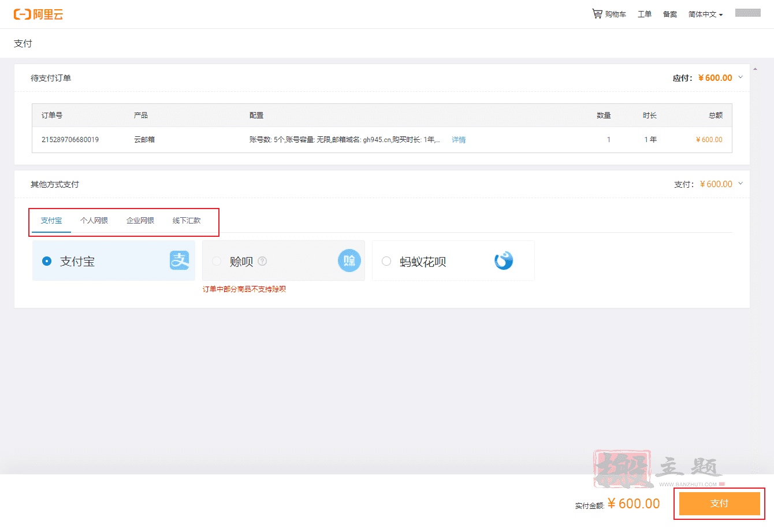
Task: Open the 购物车 link text
Action: pyautogui.click(x=616, y=14)
